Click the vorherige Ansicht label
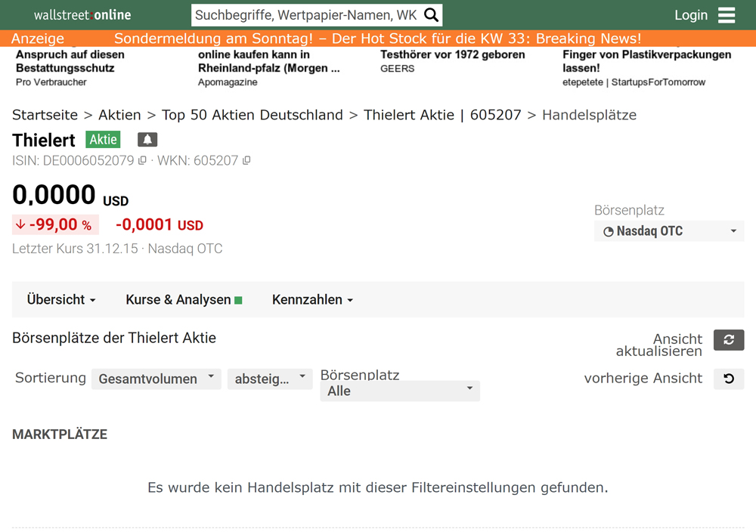 coord(643,379)
